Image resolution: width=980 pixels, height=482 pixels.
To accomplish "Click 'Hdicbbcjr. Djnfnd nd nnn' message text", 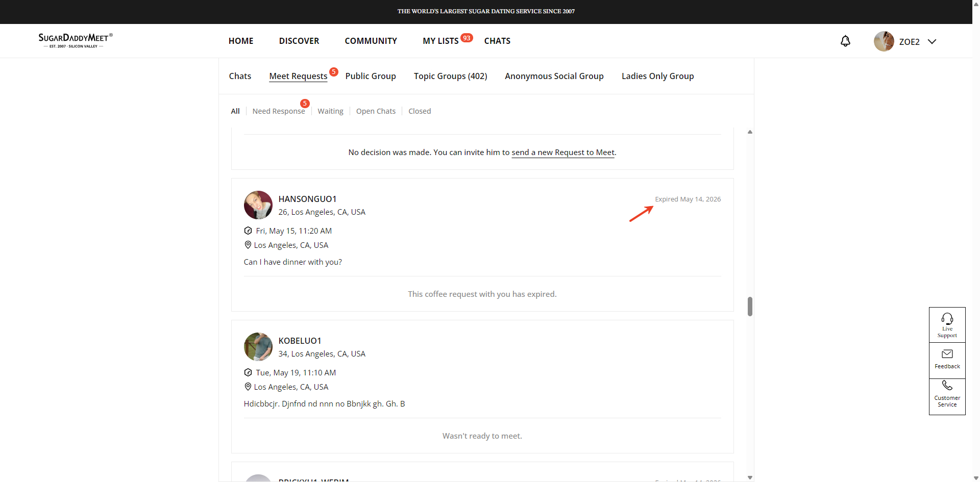I will 325,404.
